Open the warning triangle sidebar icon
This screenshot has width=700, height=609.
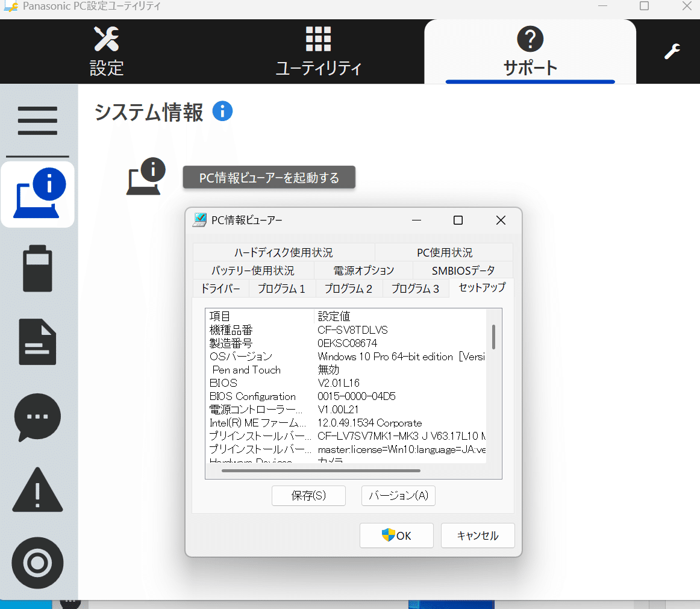coord(37,490)
